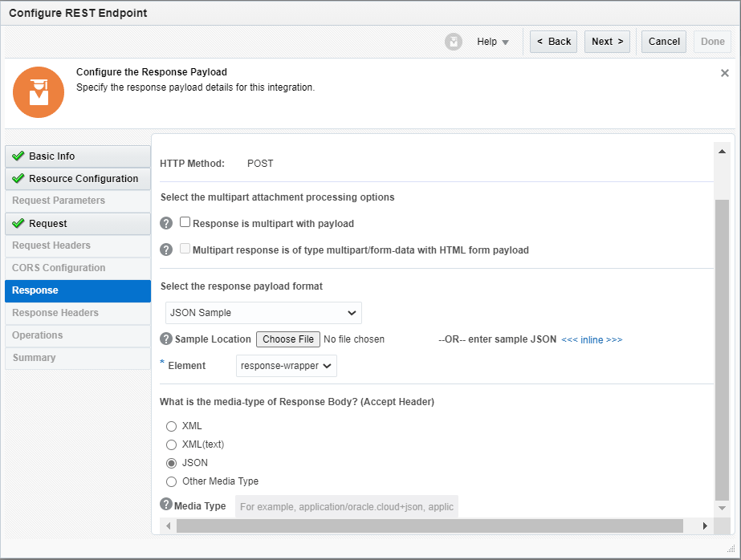The image size is (741, 560).
Task: Click the green checkmark beside Basic Info
Action: click(19, 156)
